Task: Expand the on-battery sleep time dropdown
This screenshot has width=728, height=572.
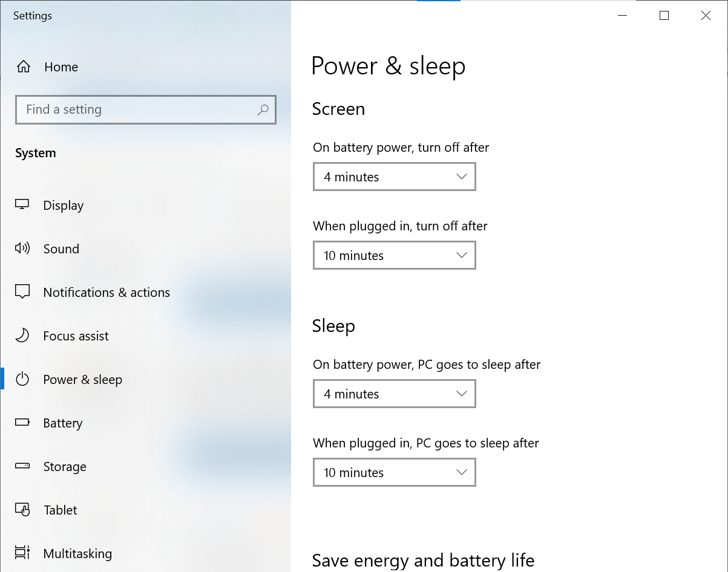Action: pyautogui.click(x=394, y=394)
